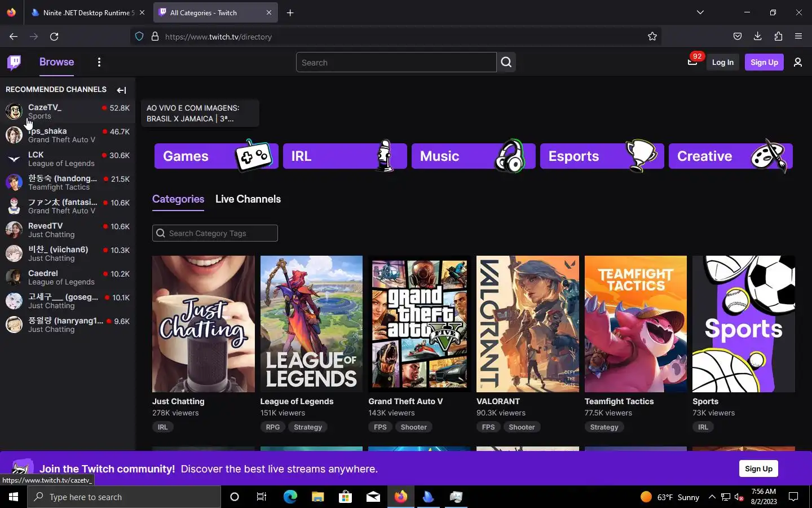This screenshot has height=508, width=812.
Task: Click the Windows Type here to search box
Action: (124, 497)
